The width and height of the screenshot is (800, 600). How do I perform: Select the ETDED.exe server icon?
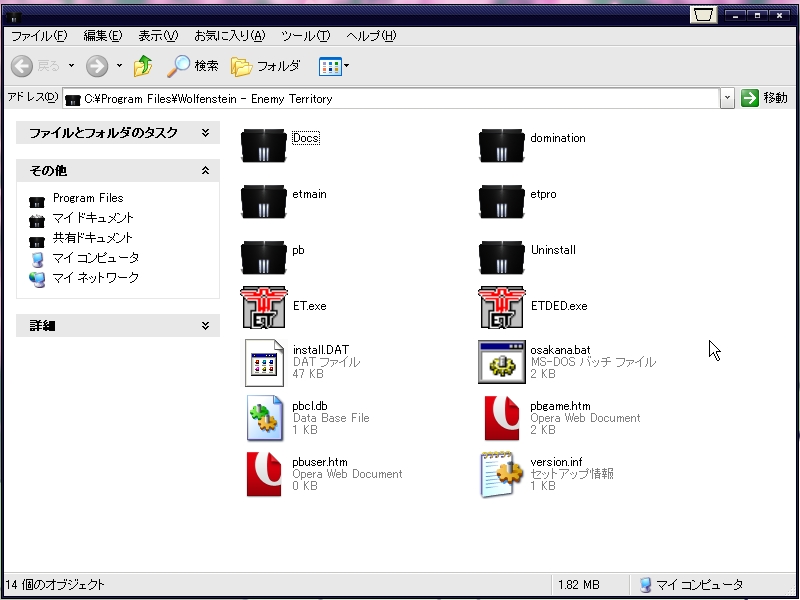(502, 307)
